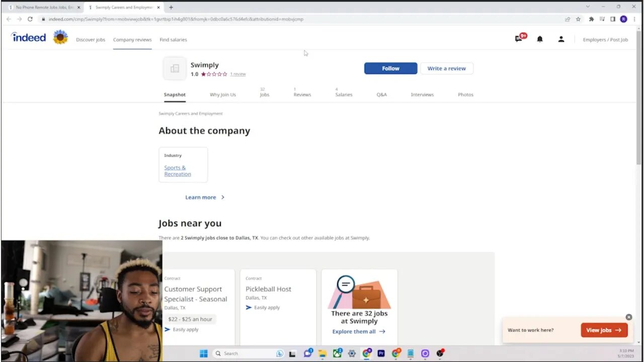Image resolution: width=644 pixels, height=362 pixels.
Task: Switch to the Reviews tab
Action: pyautogui.click(x=302, y=93)
